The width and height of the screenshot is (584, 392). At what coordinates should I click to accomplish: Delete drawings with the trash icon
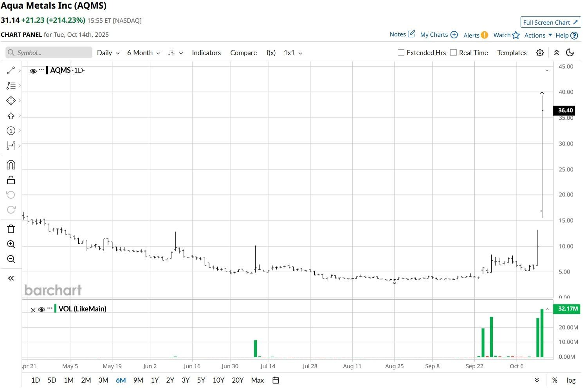pos(11,229)
